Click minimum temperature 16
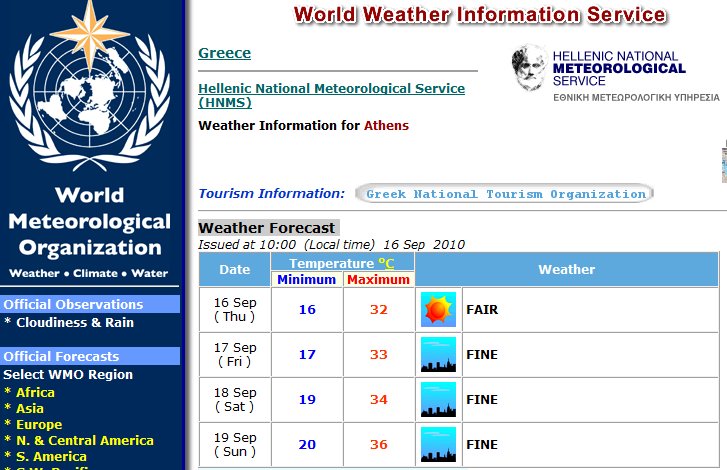This screenshot has height=470, width=727. tap(307, 309)
